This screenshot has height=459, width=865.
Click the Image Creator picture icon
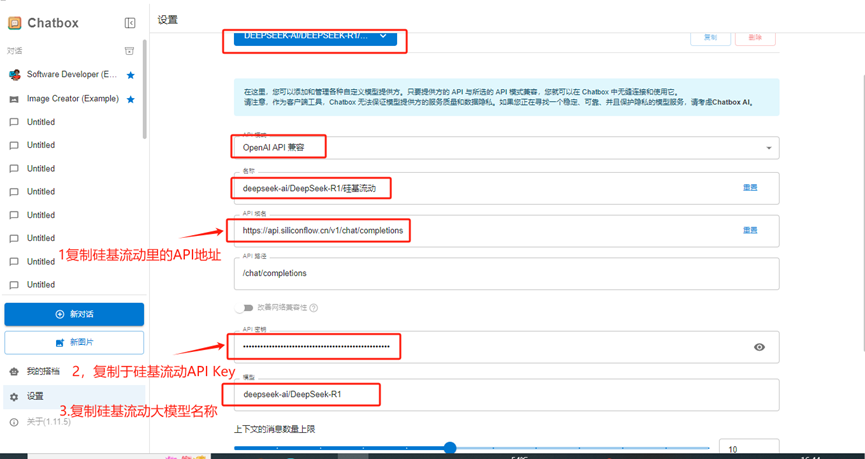pos(14,99)
